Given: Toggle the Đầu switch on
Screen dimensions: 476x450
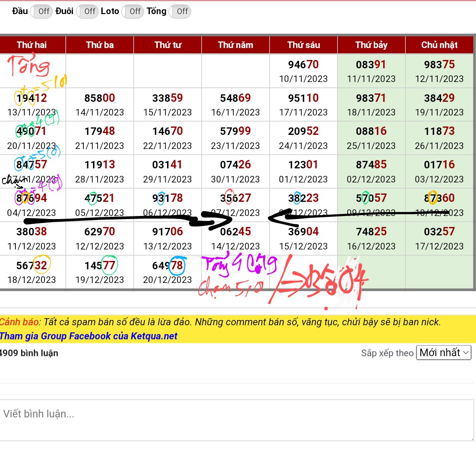Looking at the screenshot, I should [42, 11].
